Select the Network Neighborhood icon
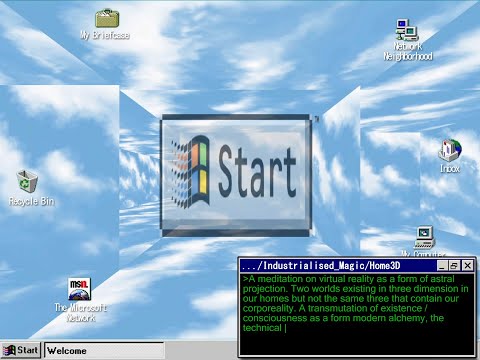Viewport: 480px width, 360px height. point(407,30)
